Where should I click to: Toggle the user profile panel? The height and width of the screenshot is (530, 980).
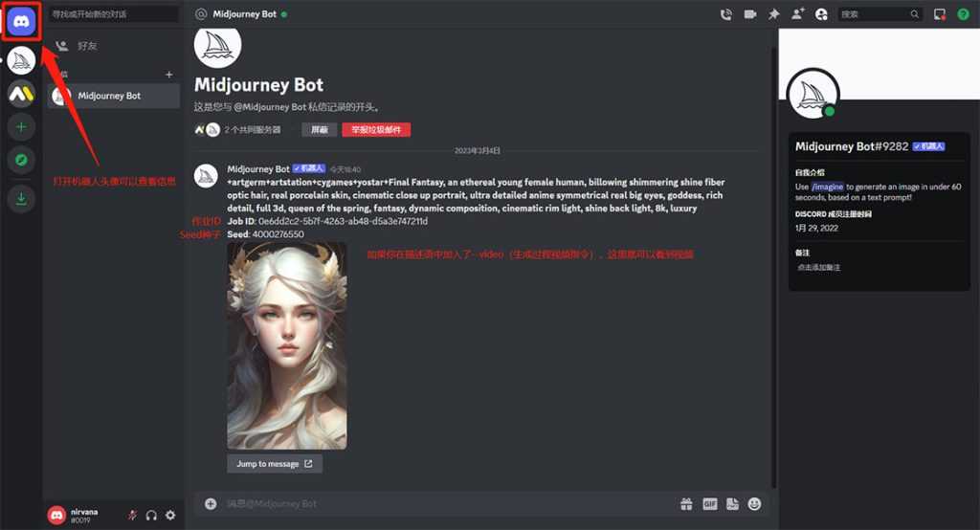point(821,14)
